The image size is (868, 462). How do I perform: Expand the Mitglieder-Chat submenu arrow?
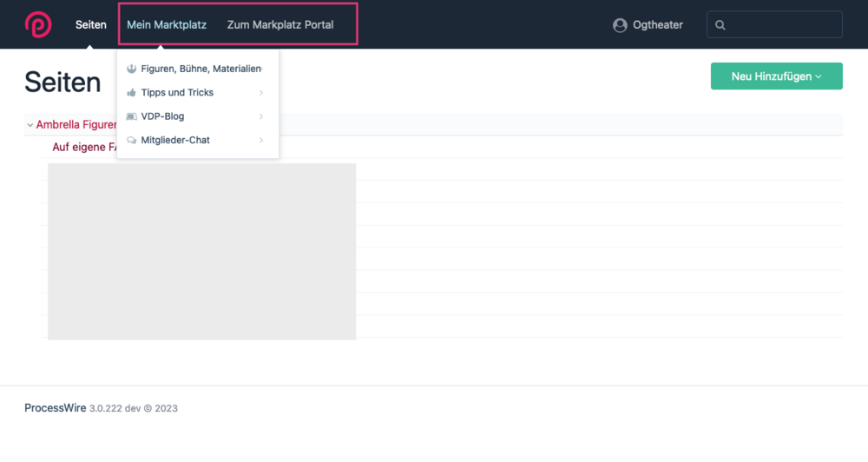point(261,140)
